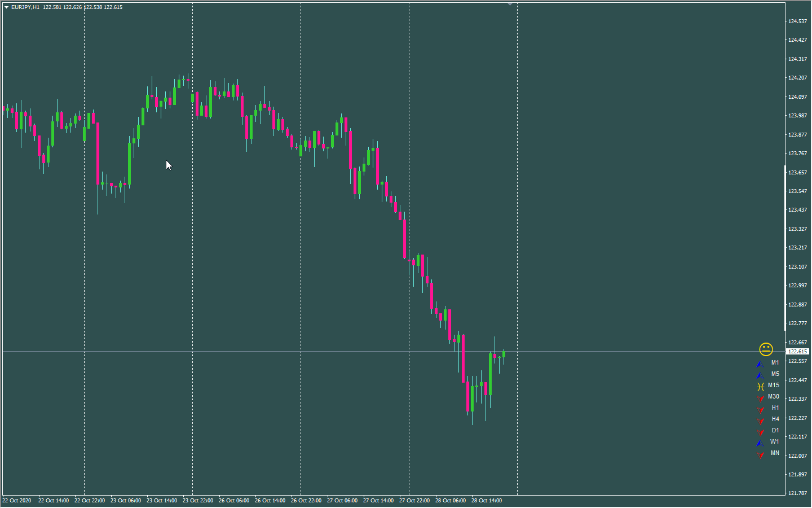Click the red down arrow beside MN
Viewport: 812px width, 508px height.
tap(761, 454)
